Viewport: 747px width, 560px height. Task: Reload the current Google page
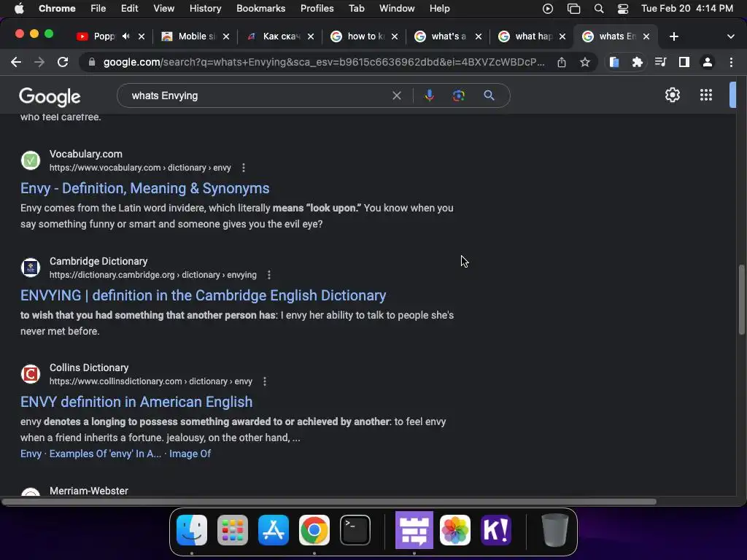[63, 63]
